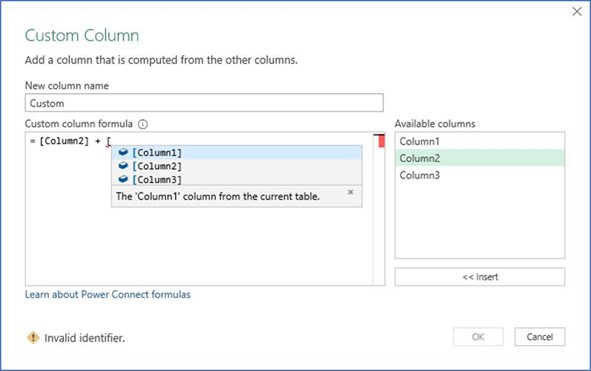
Task: Click the New column name field
Action: click(x=204, y=103)
